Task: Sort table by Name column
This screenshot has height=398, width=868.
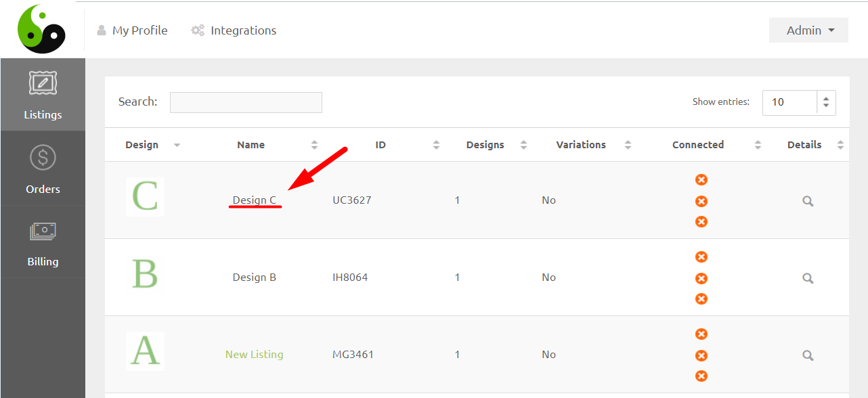Action: (251, 145)
